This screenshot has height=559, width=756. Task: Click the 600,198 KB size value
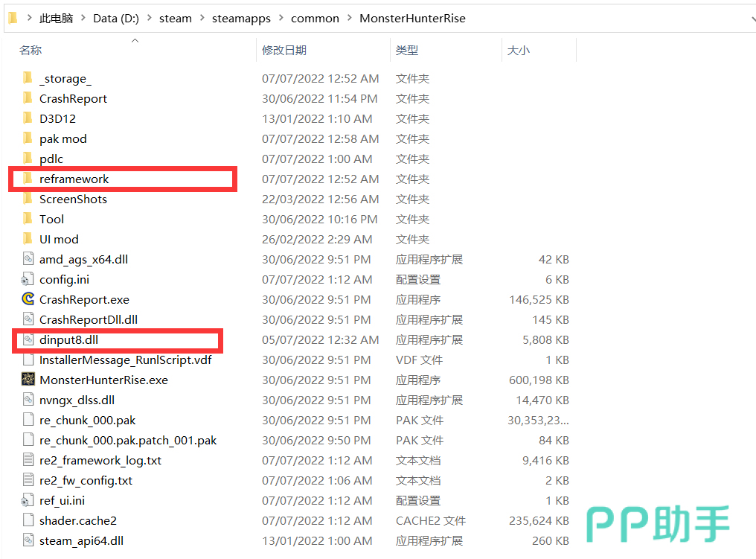coord(539,380)
